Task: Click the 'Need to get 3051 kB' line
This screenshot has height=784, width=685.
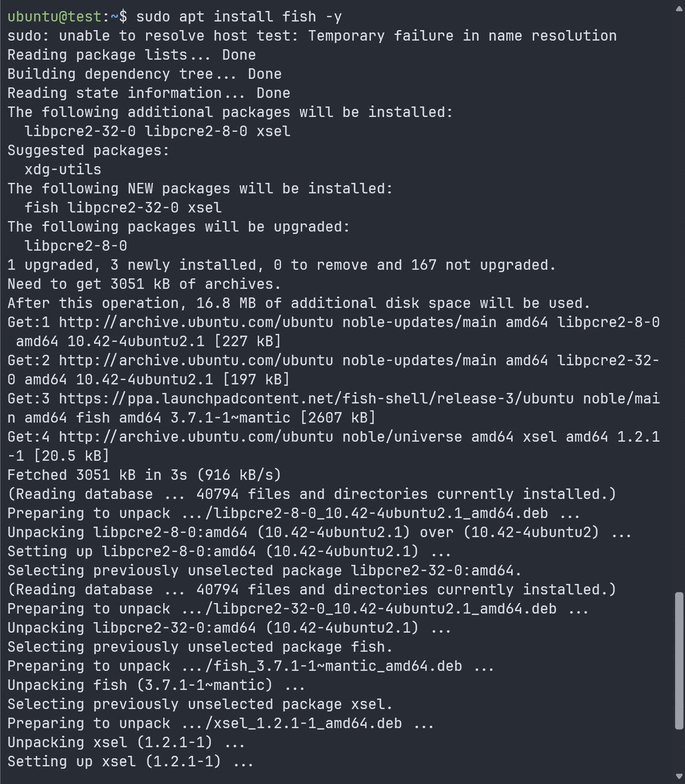Action: click(x=144, y=284)
